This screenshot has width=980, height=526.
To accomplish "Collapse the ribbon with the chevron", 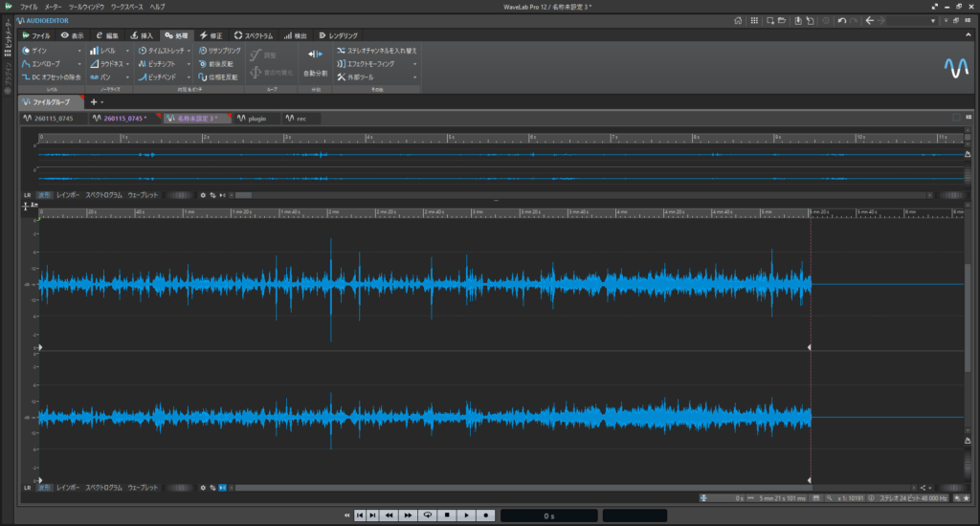I will (969, 35).
